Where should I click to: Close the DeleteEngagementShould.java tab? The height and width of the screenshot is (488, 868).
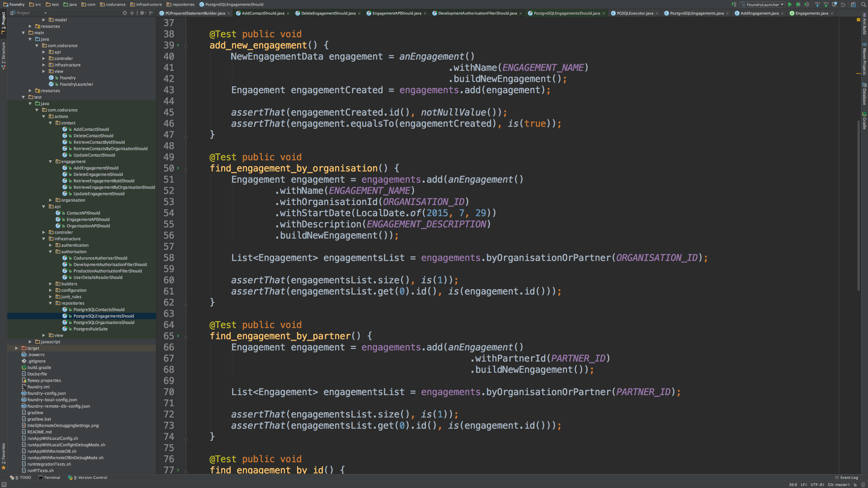pos(359,14)
